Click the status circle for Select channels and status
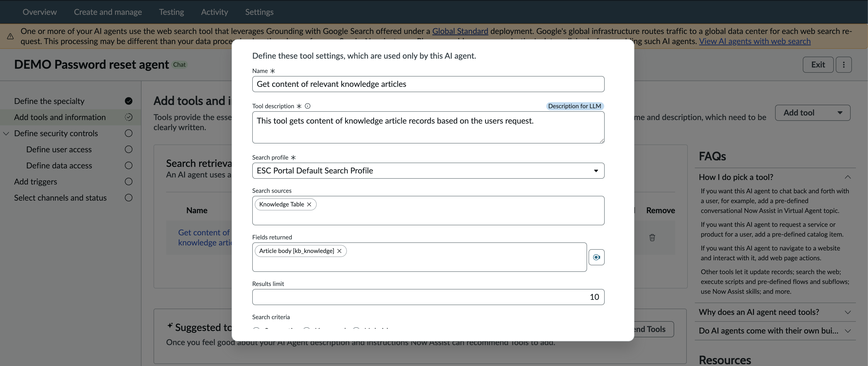The height and width of the screenshot is (366, 868). pos(128,198)
